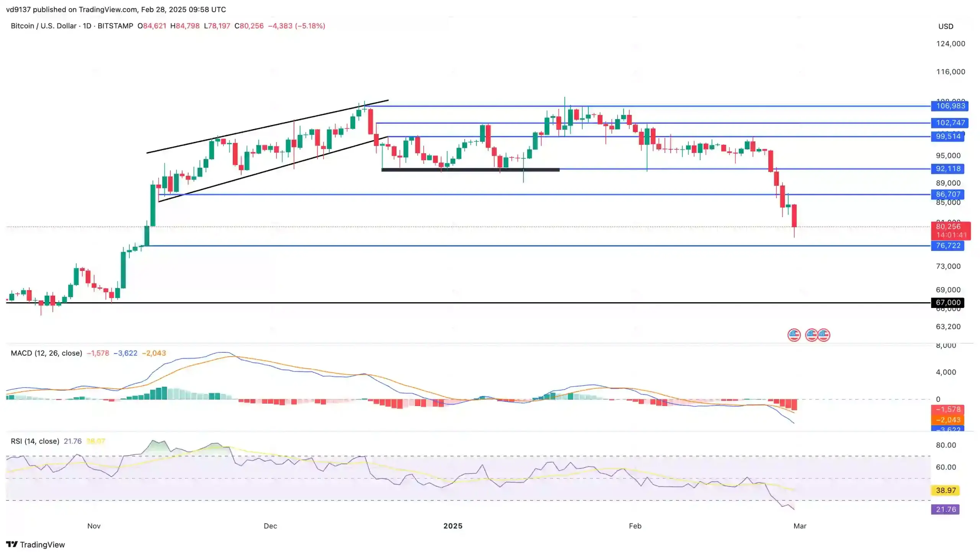The height and width of the screenshot is (555, 980).
Task: Click the 4,000 label on MACD scale
Action: 946,372
